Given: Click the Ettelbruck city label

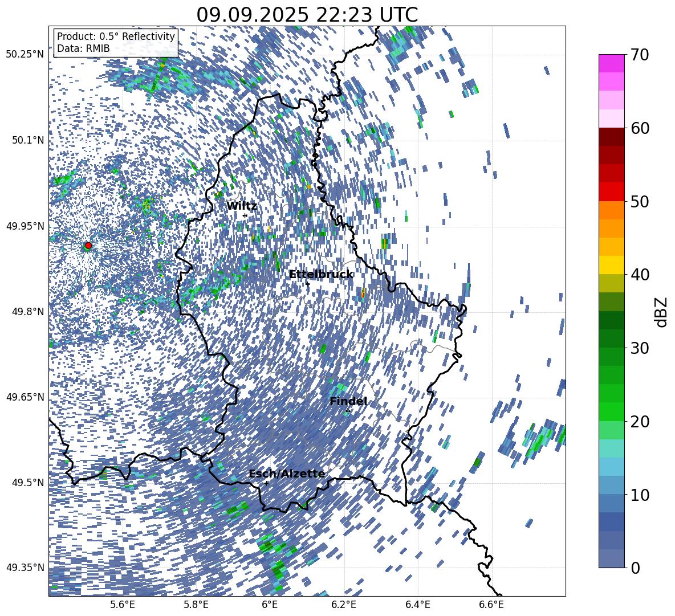Looking at the screenshot, I should [x=321, y=275].
